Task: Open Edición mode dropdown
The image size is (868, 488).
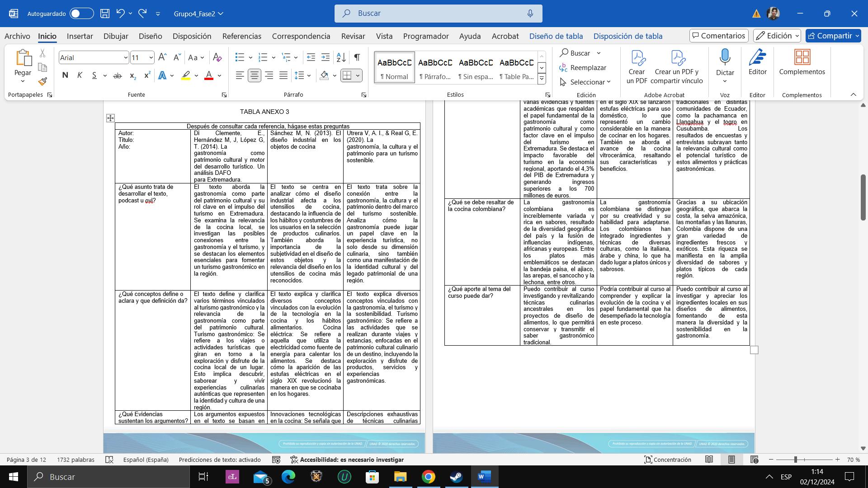Action: (777, 36)
